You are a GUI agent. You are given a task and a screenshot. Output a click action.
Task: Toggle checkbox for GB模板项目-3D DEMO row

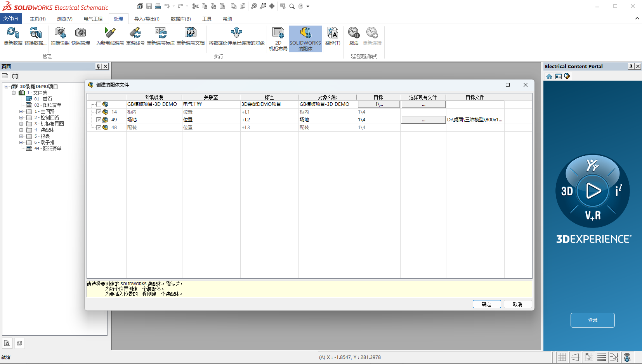[99, 104]
